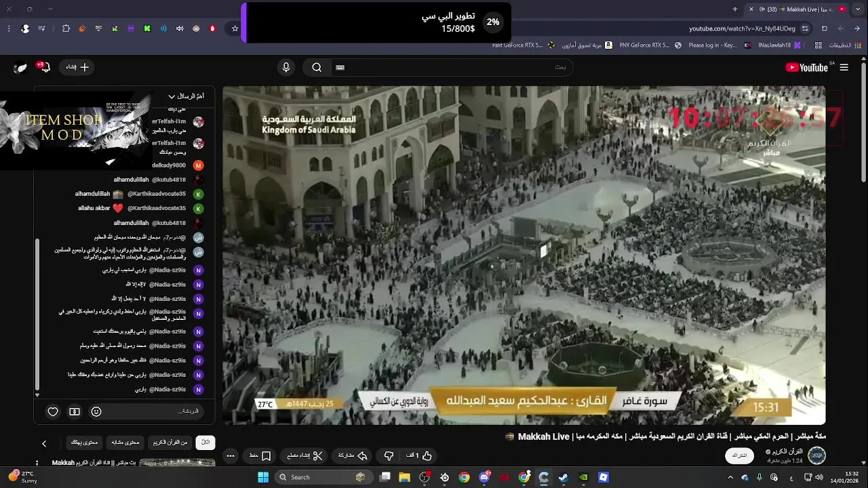Click the search magnifier button
Image resolution: width=868 pixels, height=488 pixels.
click(317, 67)
